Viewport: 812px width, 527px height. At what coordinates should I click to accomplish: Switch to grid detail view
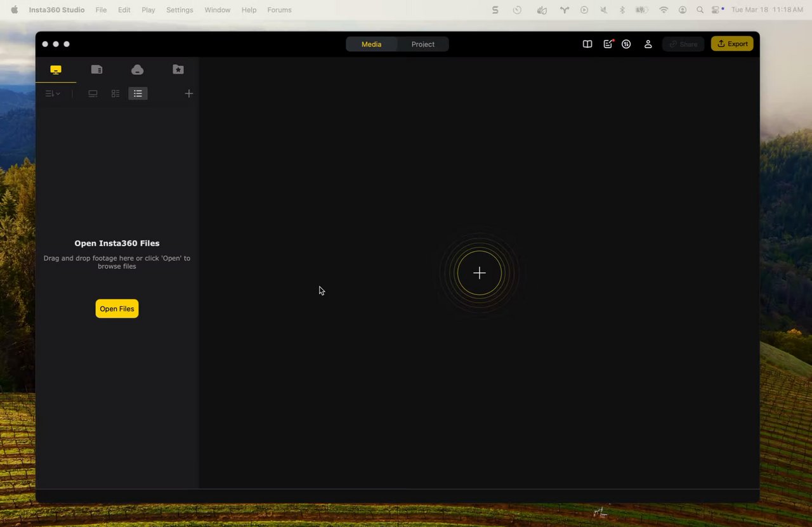click(x=115, y=94)
